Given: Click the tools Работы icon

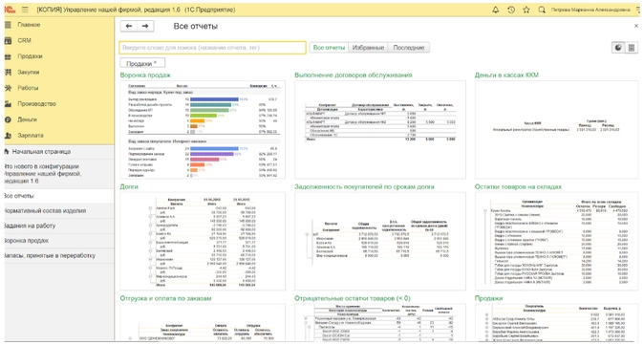Looking at the screenshot, I should [x=8, y=88].
